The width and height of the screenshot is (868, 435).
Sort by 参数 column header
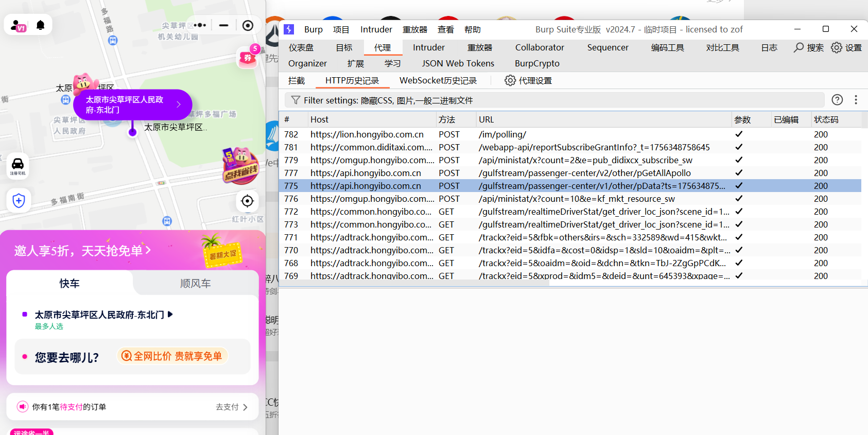[751, 119]
